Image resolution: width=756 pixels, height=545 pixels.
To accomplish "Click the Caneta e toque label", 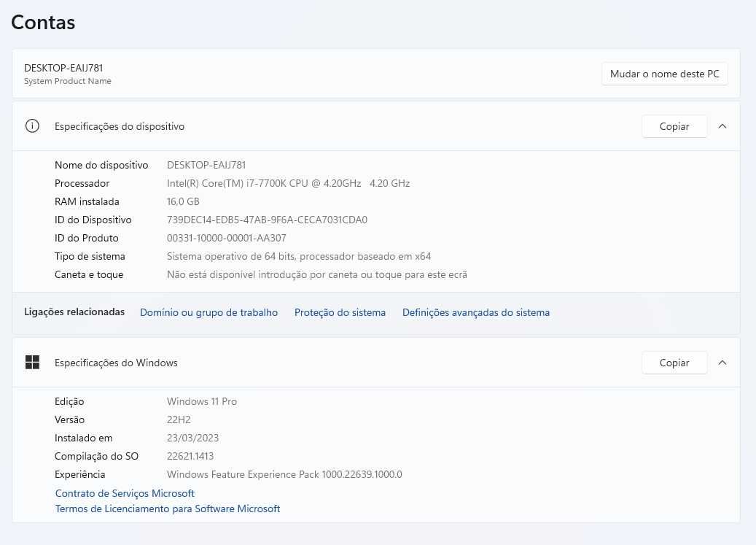I will (x=89, y=275).
